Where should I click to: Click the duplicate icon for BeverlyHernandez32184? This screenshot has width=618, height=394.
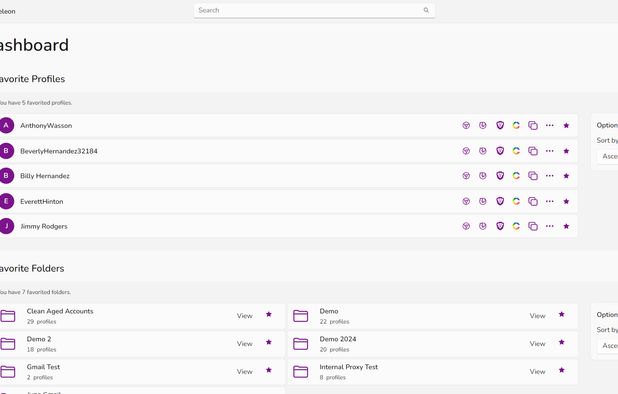point(533,151)
